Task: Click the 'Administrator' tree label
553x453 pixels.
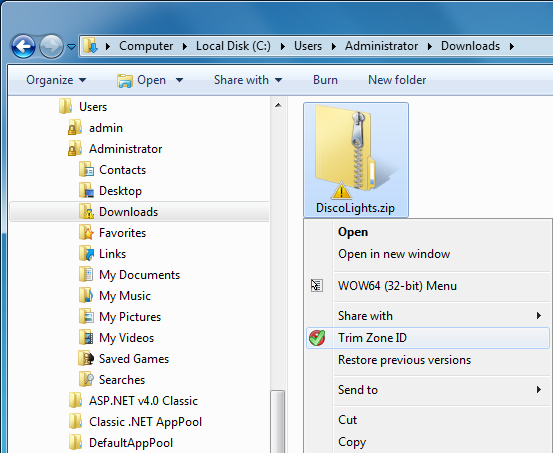Action: click(x=126, y=149)
